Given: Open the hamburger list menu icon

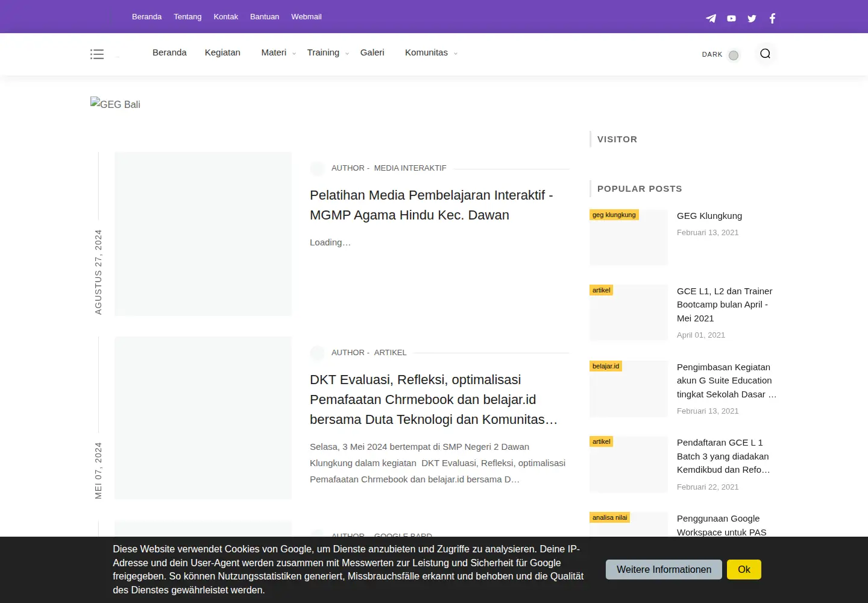Looking at the screenshot, I should pyautogui.click(x=97, y=54).
